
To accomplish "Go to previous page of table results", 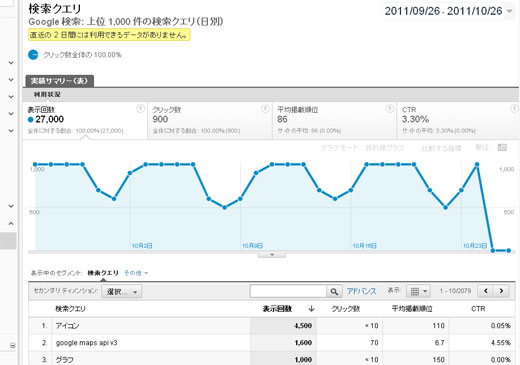I will pyautogui.click(x=486, y=291).
